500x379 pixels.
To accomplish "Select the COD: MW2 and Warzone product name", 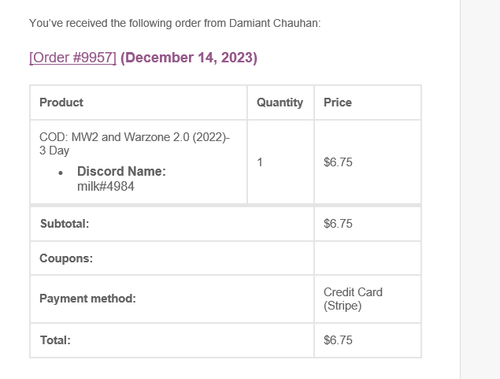I will [134, 144].
